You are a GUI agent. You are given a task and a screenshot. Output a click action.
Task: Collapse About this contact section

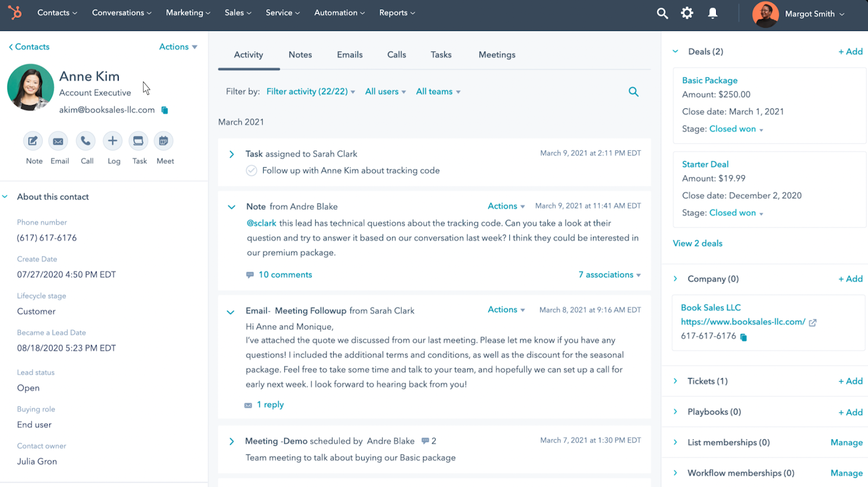(x=5, y=197)
